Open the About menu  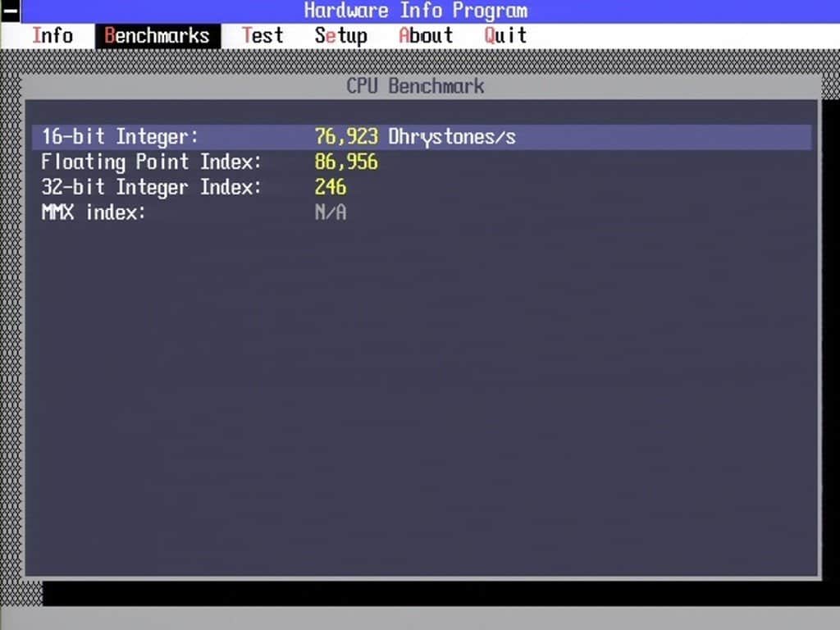[426, 36]
